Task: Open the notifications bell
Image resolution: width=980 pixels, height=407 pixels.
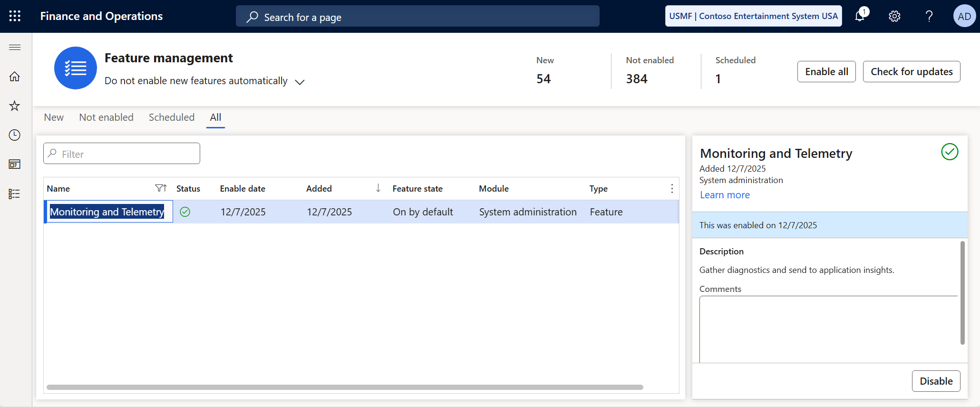Action: 860,16
